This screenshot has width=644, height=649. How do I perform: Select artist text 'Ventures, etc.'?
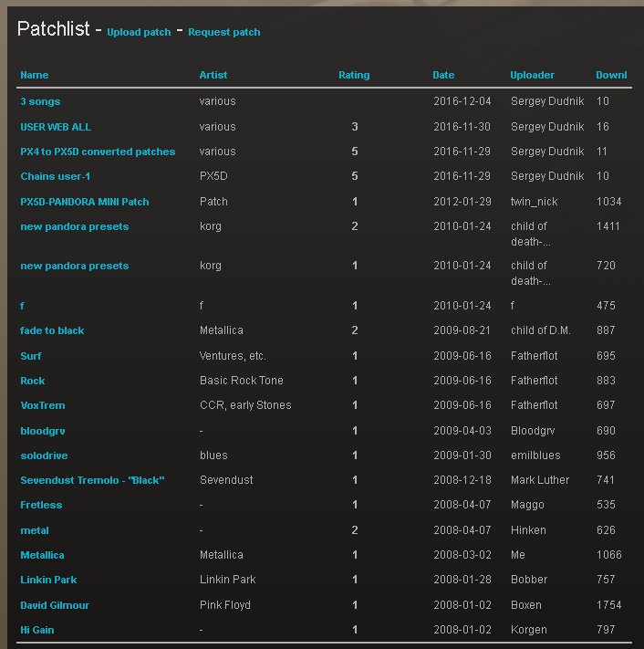[x=233, y=356]
